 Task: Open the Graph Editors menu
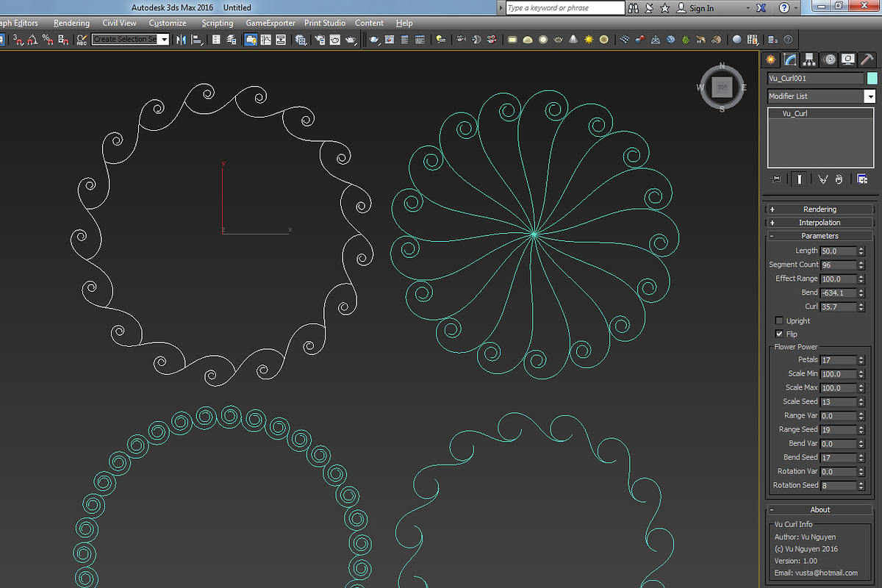click(18, 24)
